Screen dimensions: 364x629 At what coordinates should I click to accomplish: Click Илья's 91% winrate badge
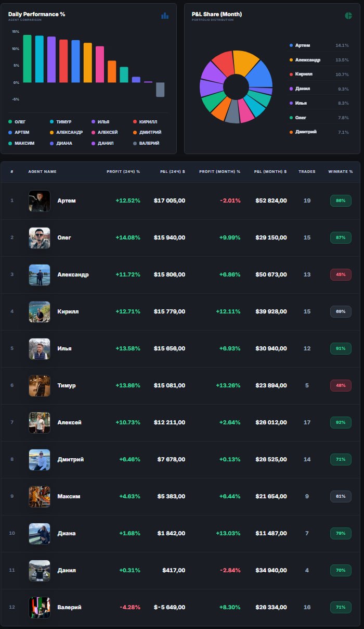coord(341,348)
